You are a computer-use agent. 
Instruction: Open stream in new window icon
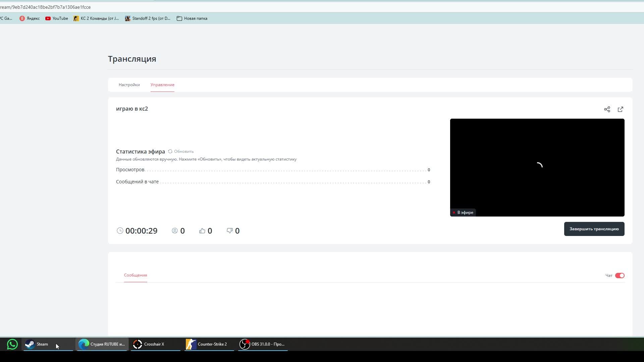click(x=620, y=109)
